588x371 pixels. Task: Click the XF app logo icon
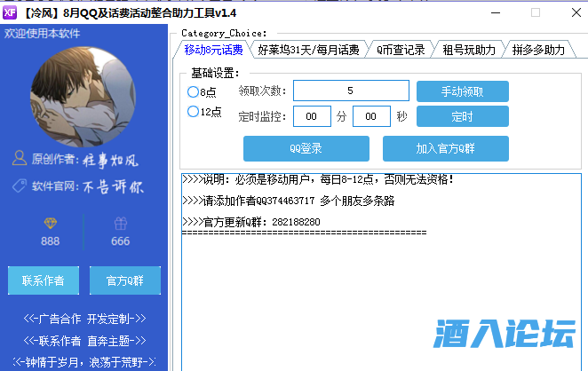point(11,12)
